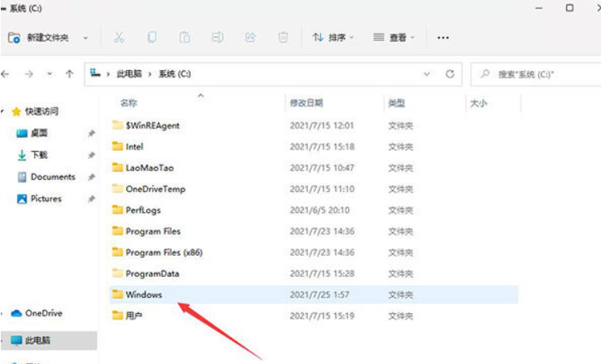
Task: Expand the address bar history dropdown
Action: 427,74
